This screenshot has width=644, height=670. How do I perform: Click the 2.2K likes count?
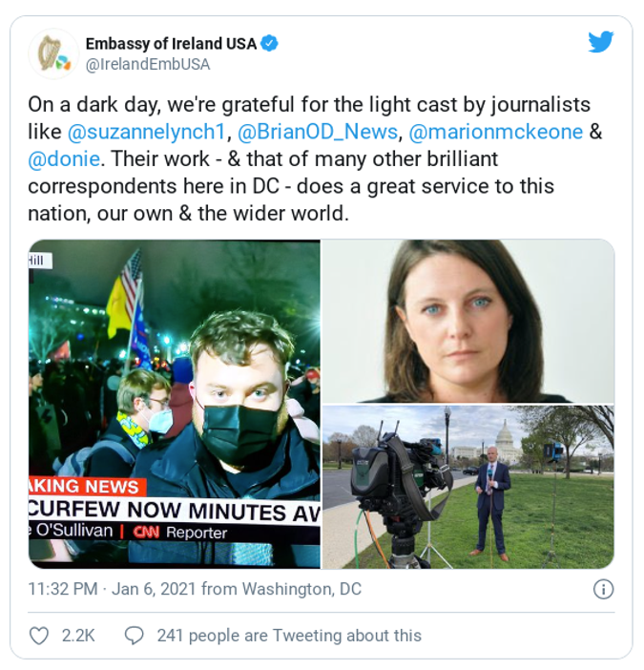coord(78,636)
